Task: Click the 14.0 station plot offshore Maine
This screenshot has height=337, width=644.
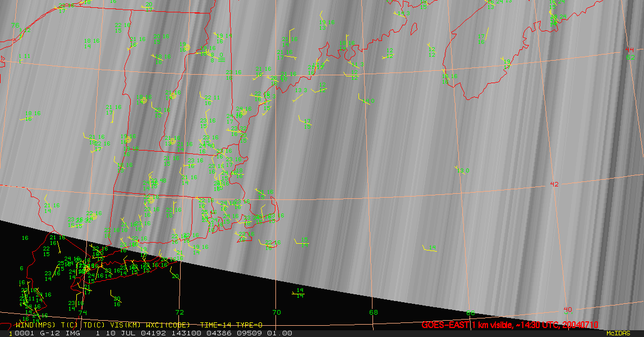Action: tap(369, 101)
